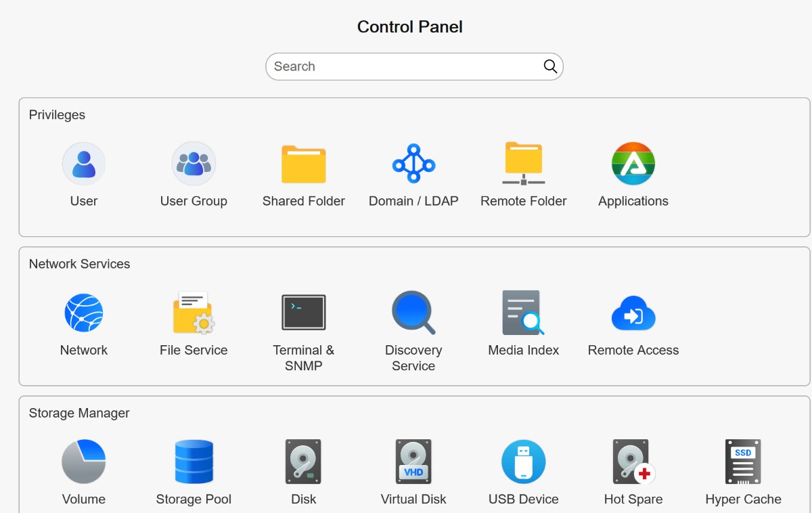Open File Service settings
Image resolution: width=812 pixels, height=513 pixels.
point(194,313)
